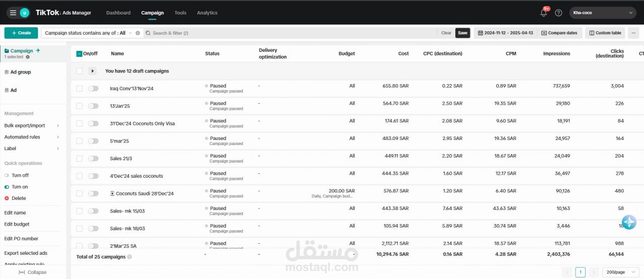This screenshot has width=644, height=279.
Task: Toggle the select-all checkbox in header
Action: pyautogui.click(x=79, y=53)
